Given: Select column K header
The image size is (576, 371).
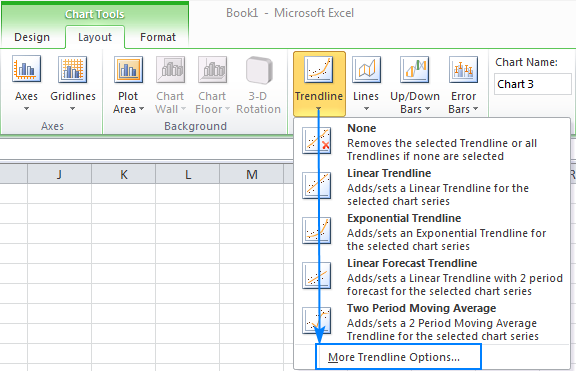Looking at the screenshot, I should click(123, 174).
